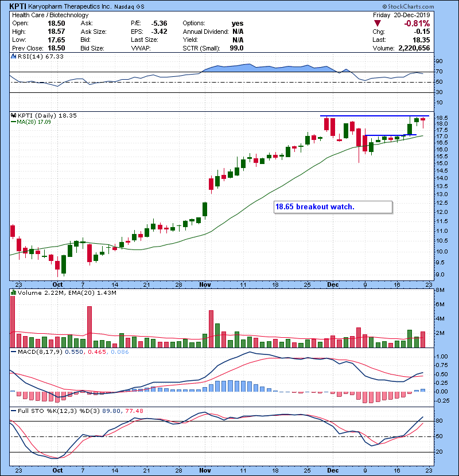Click the MA(20) 17.09 legend text
Viewport: 459px width, 476px height.
(34, 122)
